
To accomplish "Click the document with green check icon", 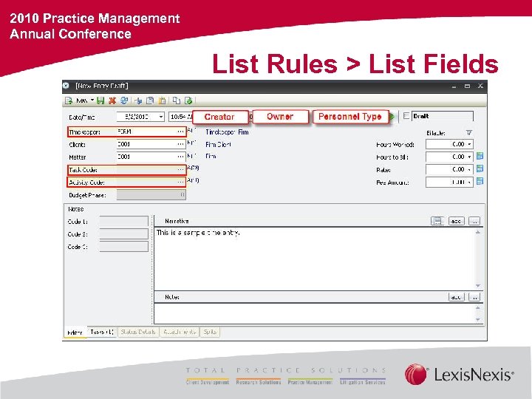I will coord(188,100).
